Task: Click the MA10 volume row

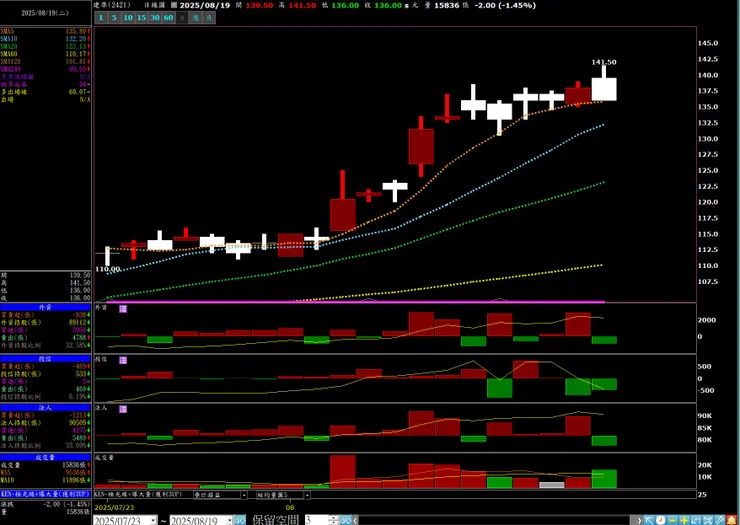Action: point(45,480)
